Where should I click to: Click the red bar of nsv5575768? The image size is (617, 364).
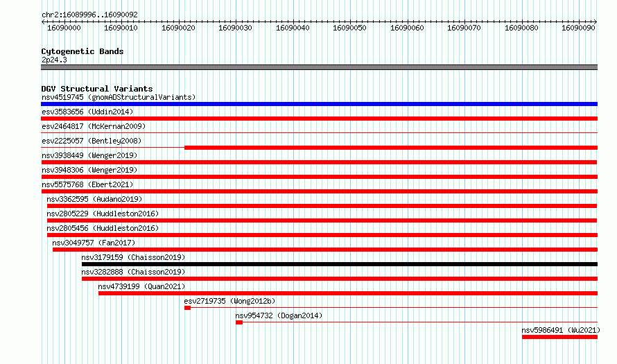tap(319, 191)
